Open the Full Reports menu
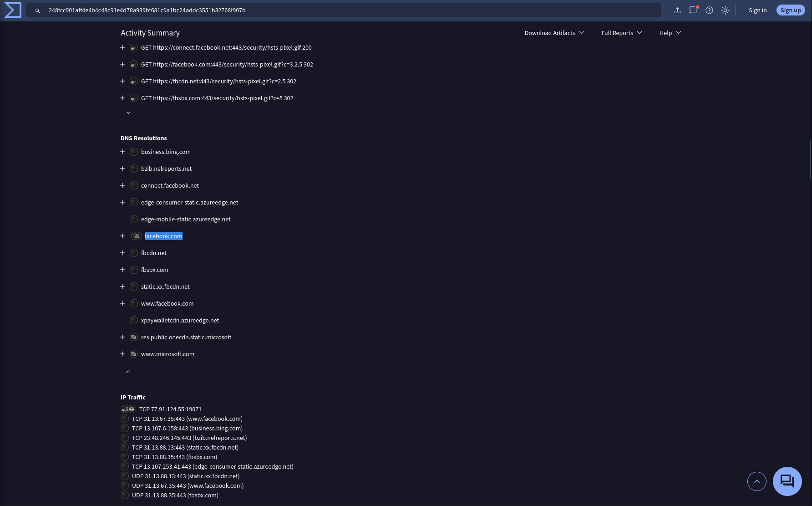Screen dimensions: 812x506 point(622,33)
